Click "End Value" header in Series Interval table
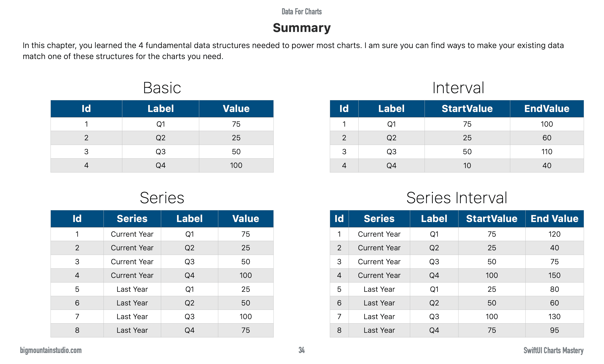604x364 pixels. coord(554,219)
